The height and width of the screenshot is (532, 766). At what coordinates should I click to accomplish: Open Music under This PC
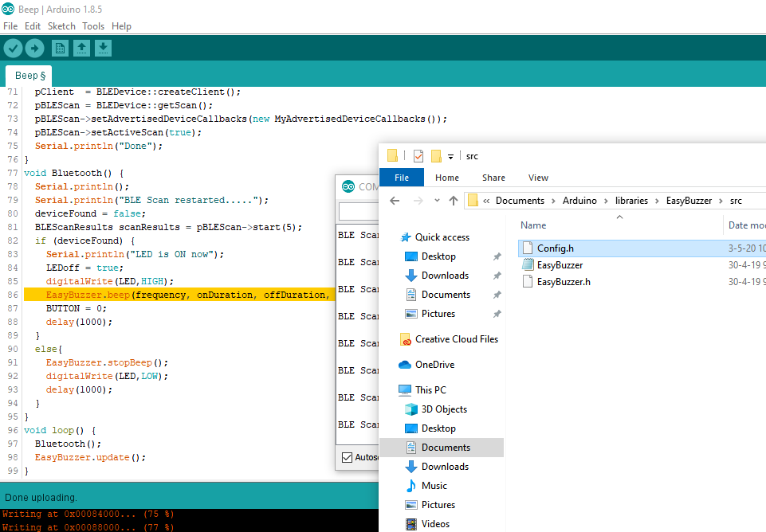[434, 486]
